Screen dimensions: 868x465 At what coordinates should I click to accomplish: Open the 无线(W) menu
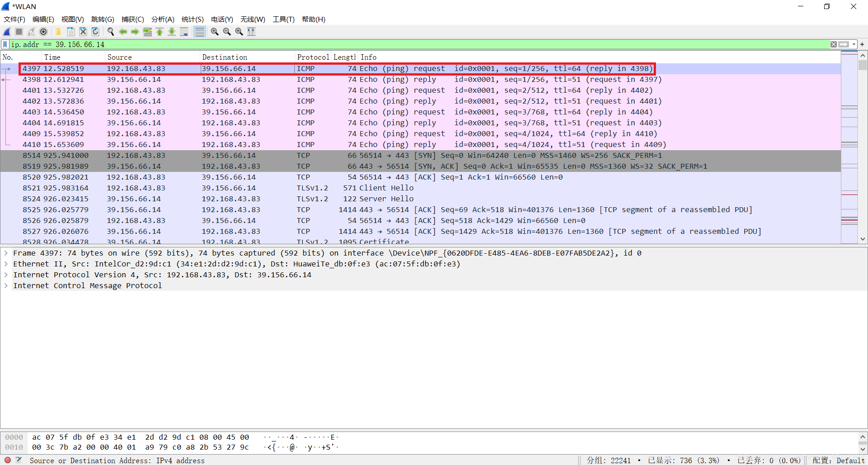pyautogui.click(x=253, y=19)
